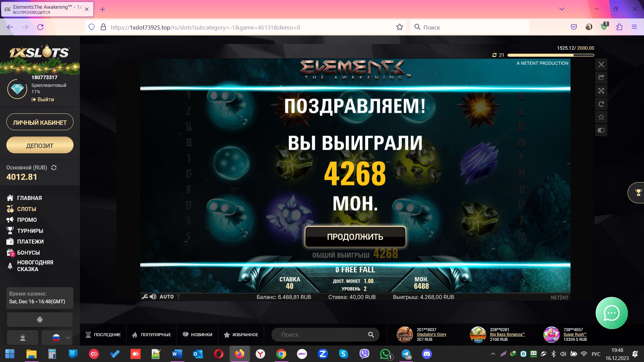Open a new browser tab

click(102, 9)
